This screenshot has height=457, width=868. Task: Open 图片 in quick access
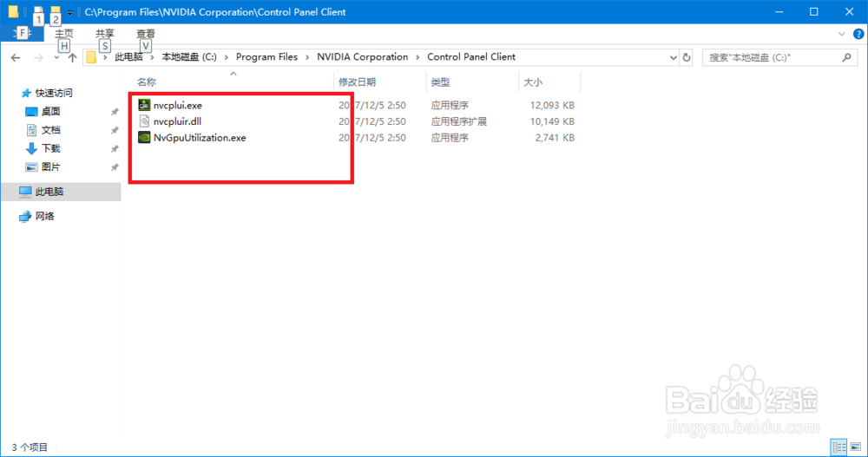[x=51, y=166]
